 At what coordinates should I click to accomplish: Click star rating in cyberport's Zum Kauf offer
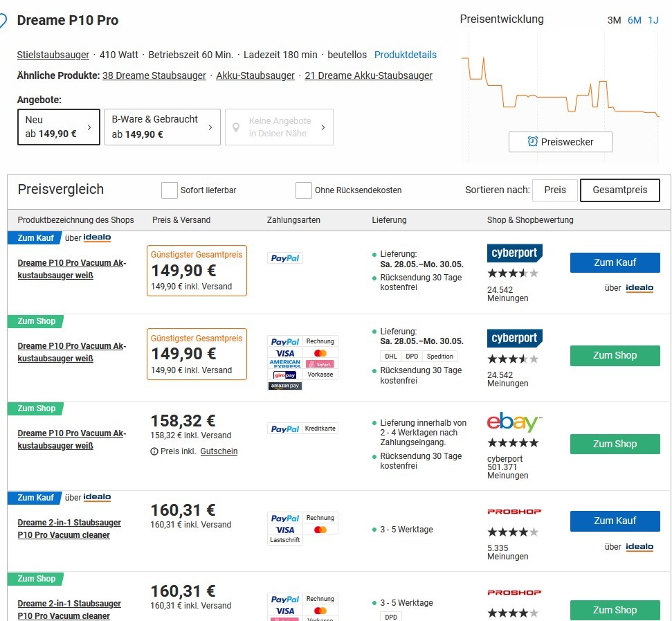tap(513, 273)
